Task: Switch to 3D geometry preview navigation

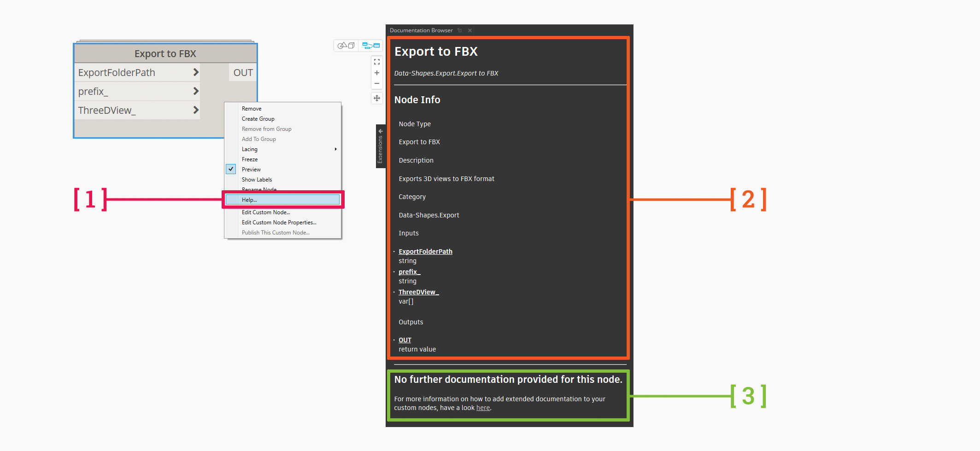Action: click(346, 46)
